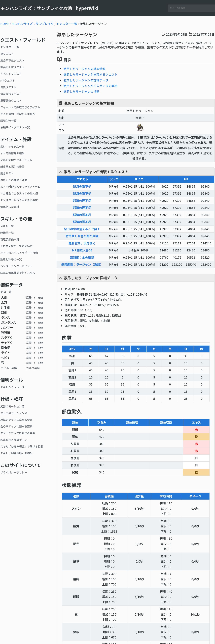215x644 pixels.
Task: Open ガルク装備 link in sidebar
Action: pos(33,368)
